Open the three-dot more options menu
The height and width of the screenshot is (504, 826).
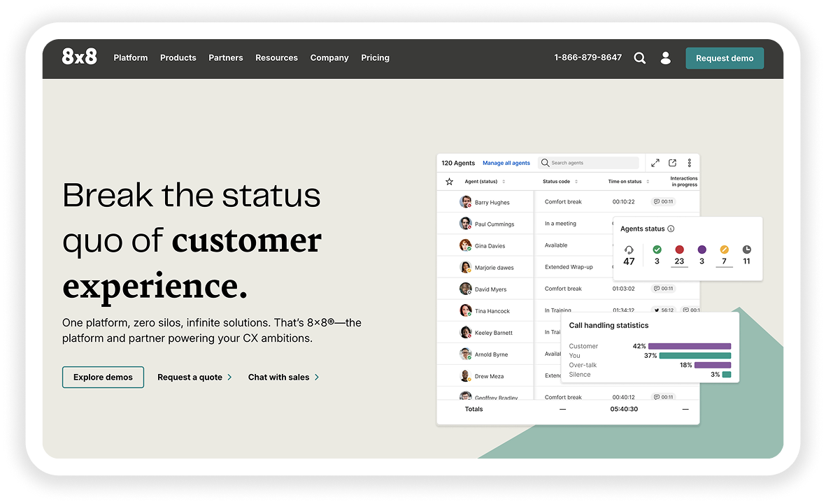click(689, 163)
